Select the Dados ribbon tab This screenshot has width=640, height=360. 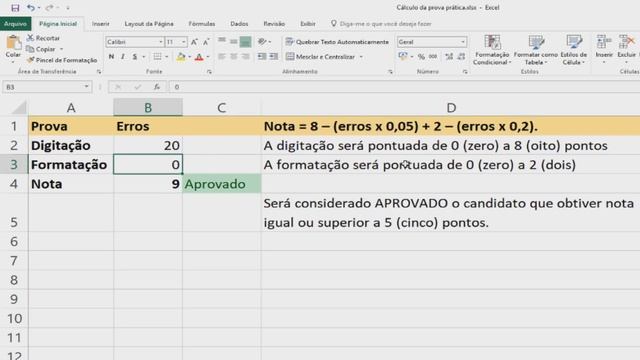[x=239, y=24]
